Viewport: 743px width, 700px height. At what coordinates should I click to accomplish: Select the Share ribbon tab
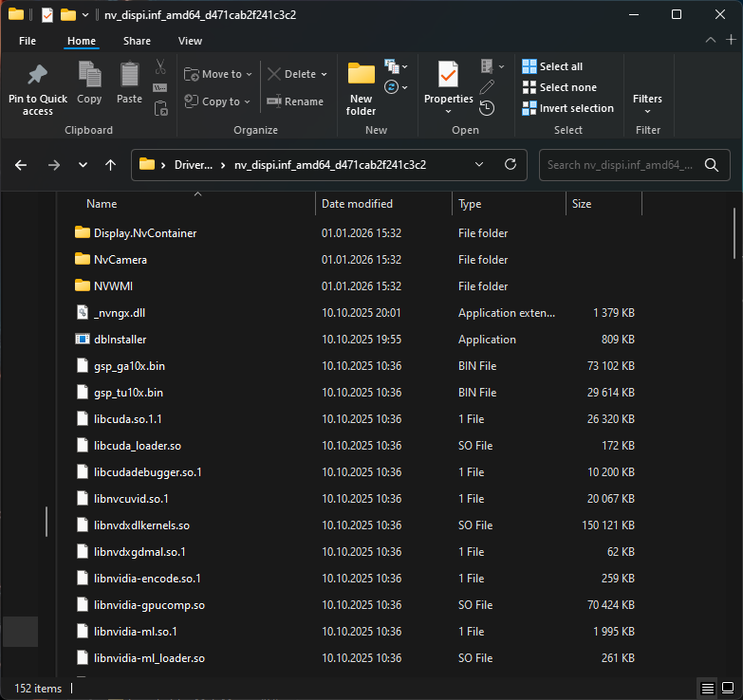(137, 41)
